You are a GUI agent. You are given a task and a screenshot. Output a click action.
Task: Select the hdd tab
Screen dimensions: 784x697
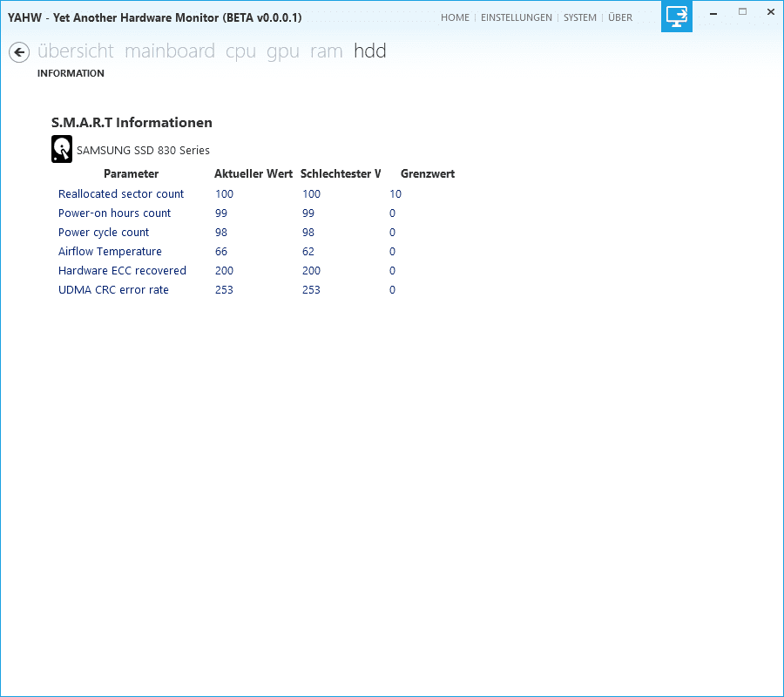tap(370, 51)
